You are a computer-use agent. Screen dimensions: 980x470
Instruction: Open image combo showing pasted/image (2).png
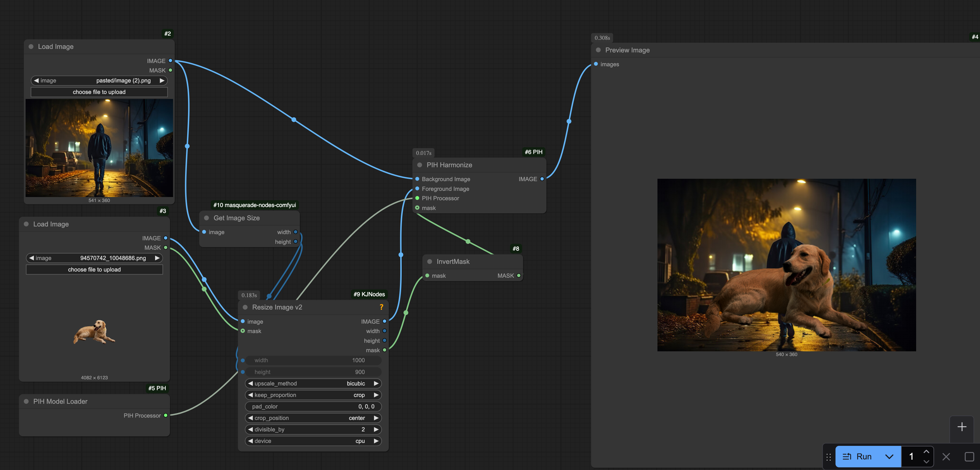point(99,80)
